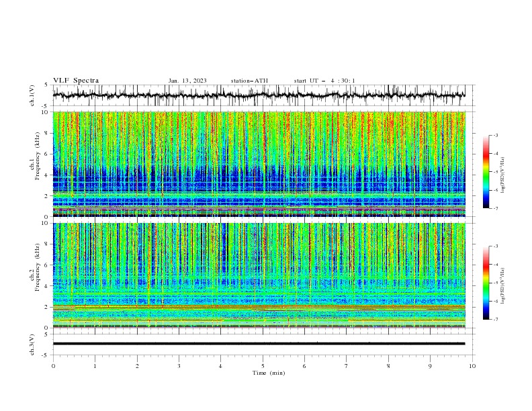Click the "ch.1(V)" axis label
This screenshot has width=532, height=411.
32,95
